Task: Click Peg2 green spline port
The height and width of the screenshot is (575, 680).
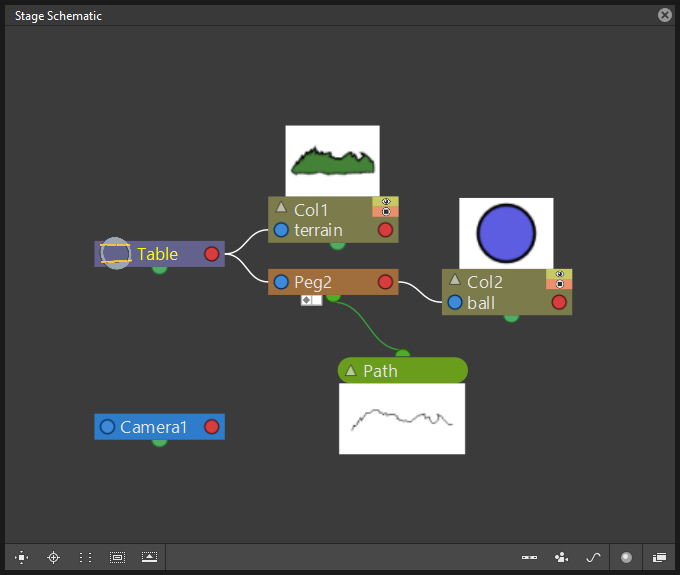Action: [333, 297]
